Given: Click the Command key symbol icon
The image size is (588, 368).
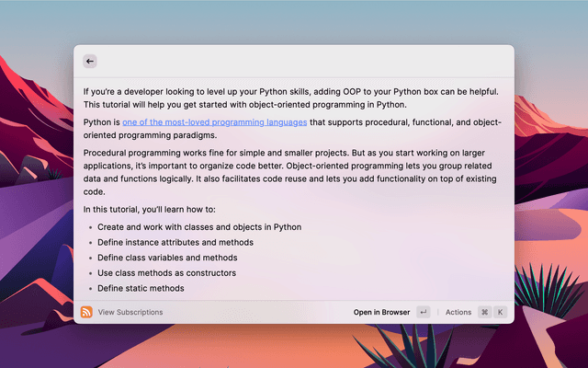Looking at the screenshot, I should (484, 312).
